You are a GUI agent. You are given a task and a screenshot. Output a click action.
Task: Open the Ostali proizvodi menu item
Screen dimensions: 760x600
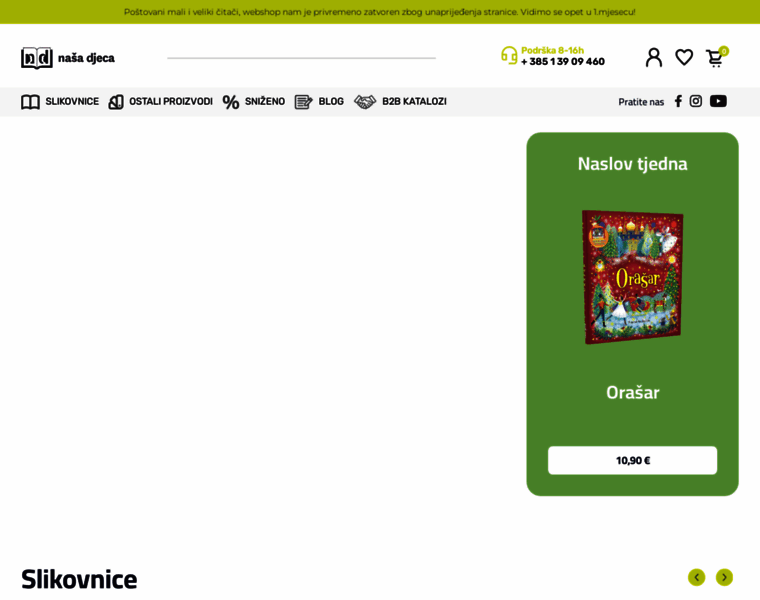[160, 102]
